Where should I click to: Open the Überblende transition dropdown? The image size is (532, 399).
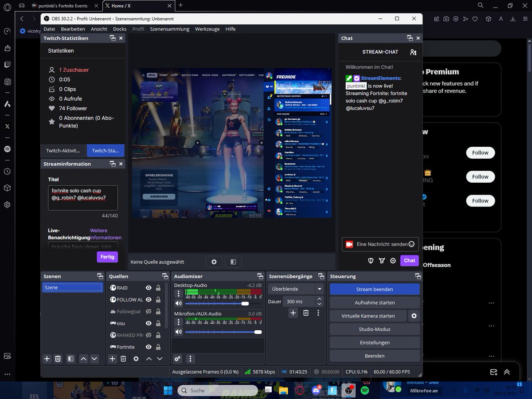pos(320,289)
